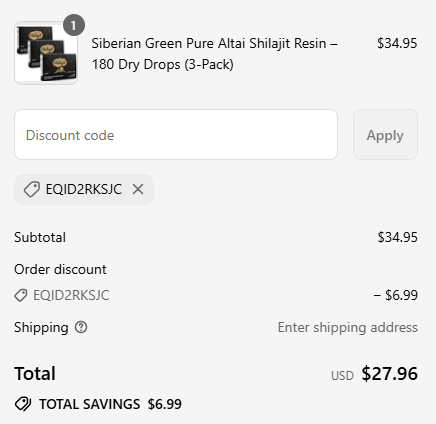Viewport: 436px width, 424px height.
Task: Click the tag icon in applied discount chip
Action: (x=32, y=189)
